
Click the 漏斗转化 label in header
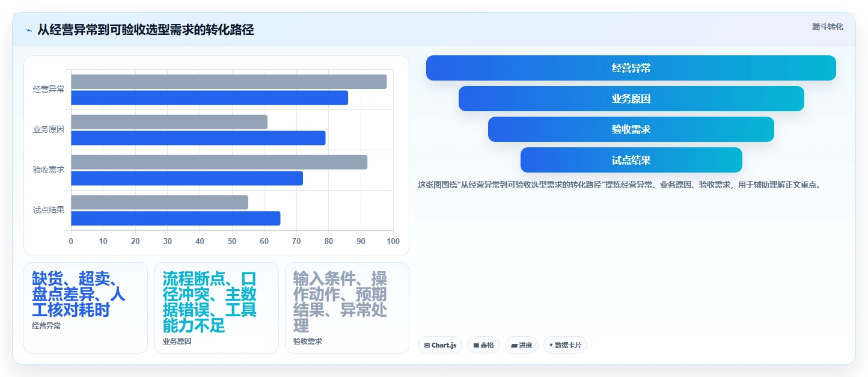[x=828, y=26]
